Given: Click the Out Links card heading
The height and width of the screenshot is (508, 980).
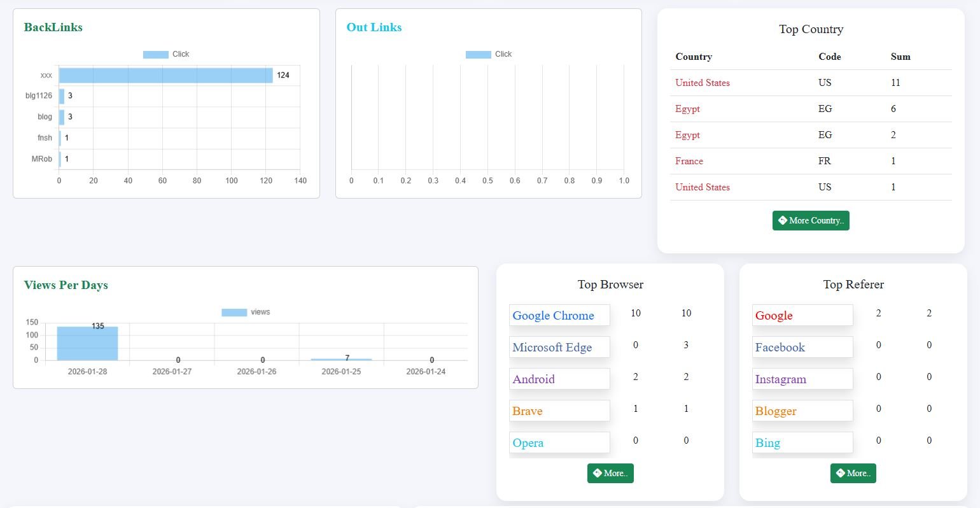Looking at the screenshot, I should click(374, 27).
